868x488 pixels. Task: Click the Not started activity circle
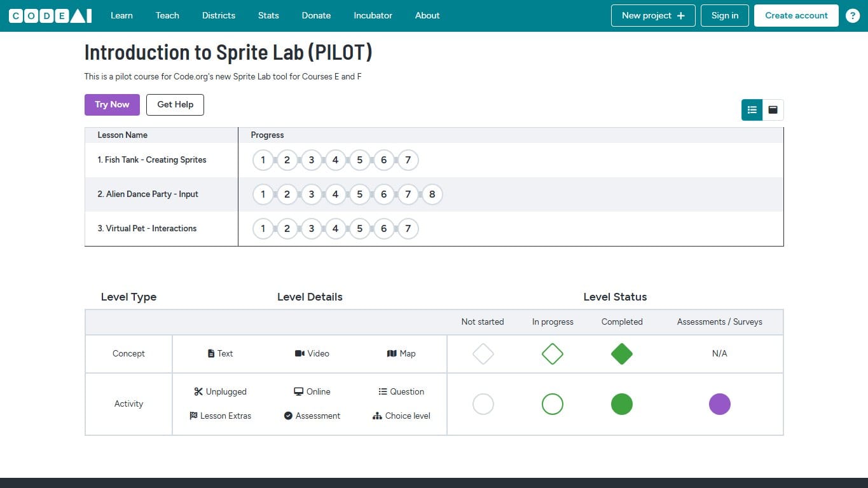click(x=483, y=404)
